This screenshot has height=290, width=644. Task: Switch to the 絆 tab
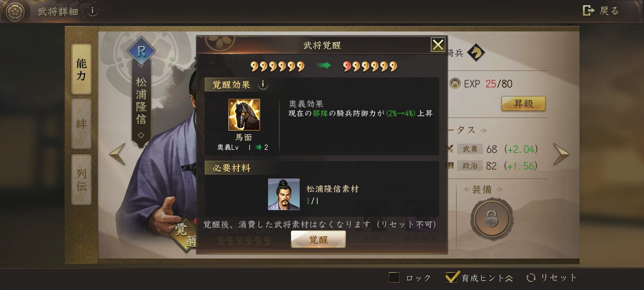tap(81, 124)
